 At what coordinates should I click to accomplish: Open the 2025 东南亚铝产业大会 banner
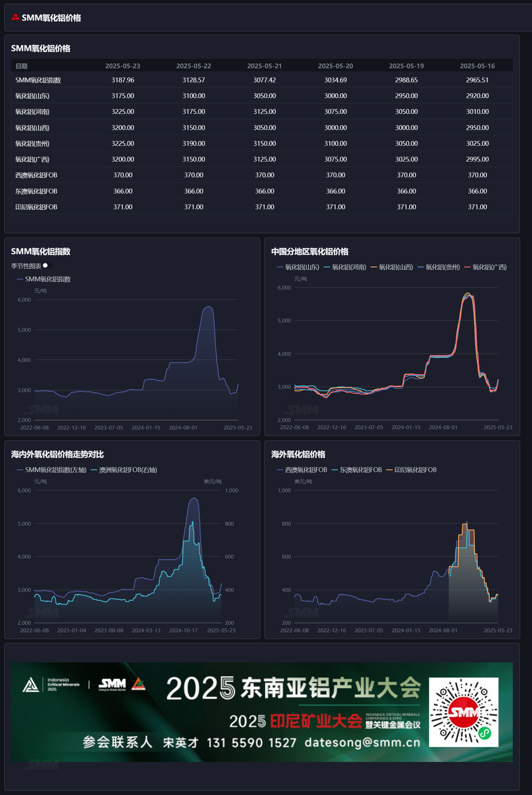point(262,712)
